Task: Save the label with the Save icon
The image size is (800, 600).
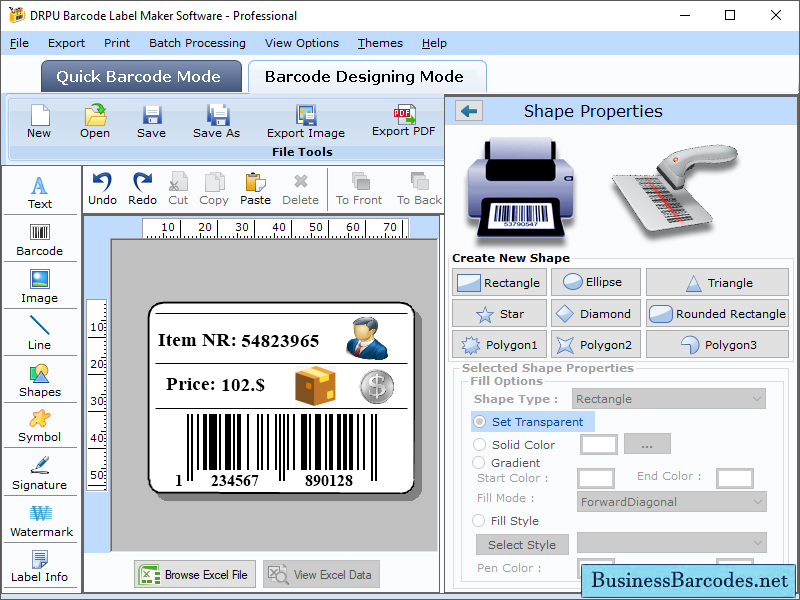Action: [x=152, y=115]
